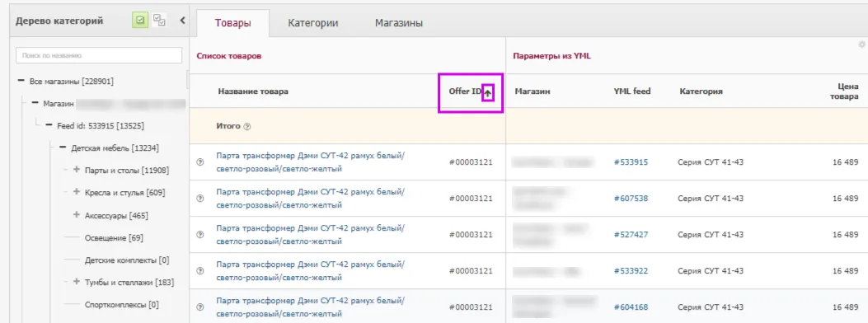Select Feed id: 533915 [13525] label
The image size is (868, 323).
pos(101,126)
